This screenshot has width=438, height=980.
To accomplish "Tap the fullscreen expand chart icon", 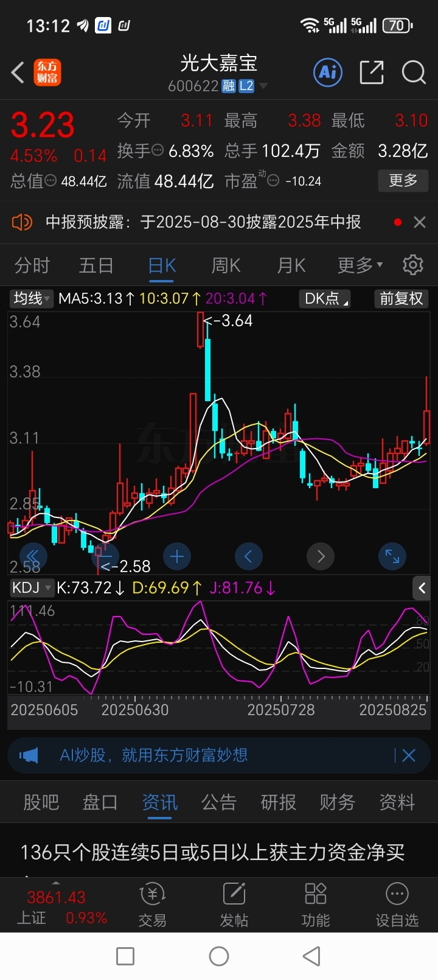I will point(392,556).
